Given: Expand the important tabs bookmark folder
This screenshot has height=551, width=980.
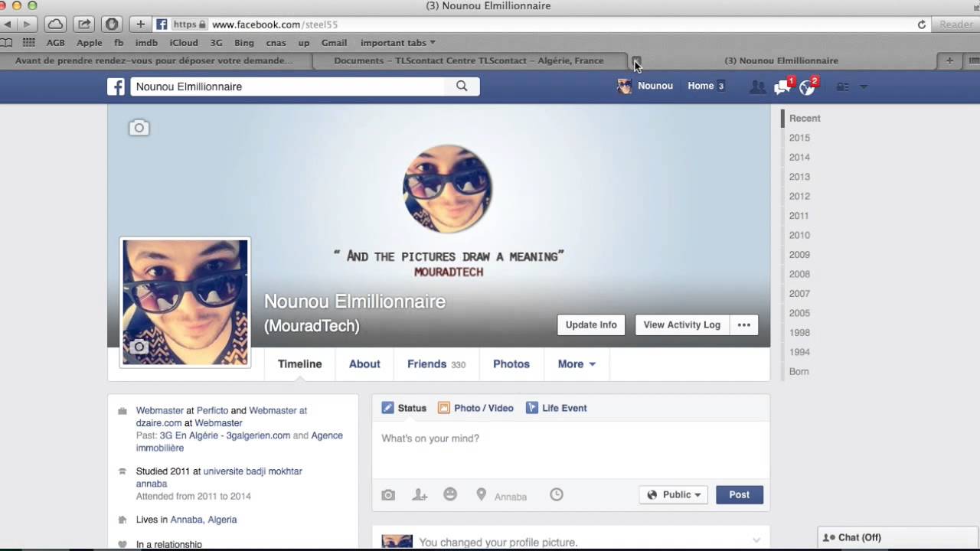Looking at the screenshot, I should click(x=398, y=43).
